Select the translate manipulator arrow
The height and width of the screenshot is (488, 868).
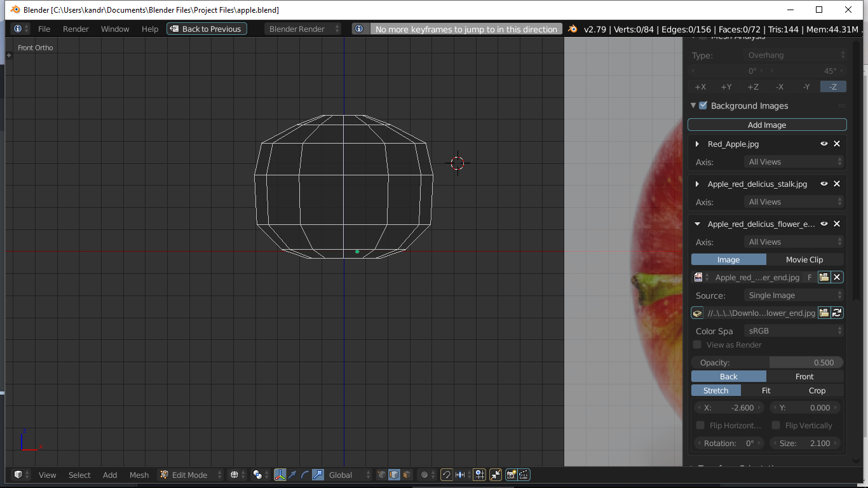pos(293,475)
